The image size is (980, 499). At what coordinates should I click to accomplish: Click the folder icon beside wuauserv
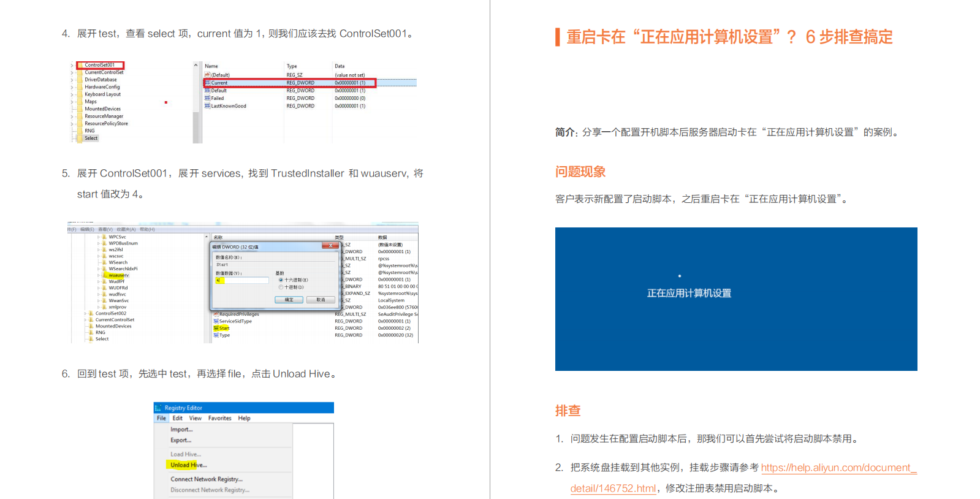click(105, 275)
